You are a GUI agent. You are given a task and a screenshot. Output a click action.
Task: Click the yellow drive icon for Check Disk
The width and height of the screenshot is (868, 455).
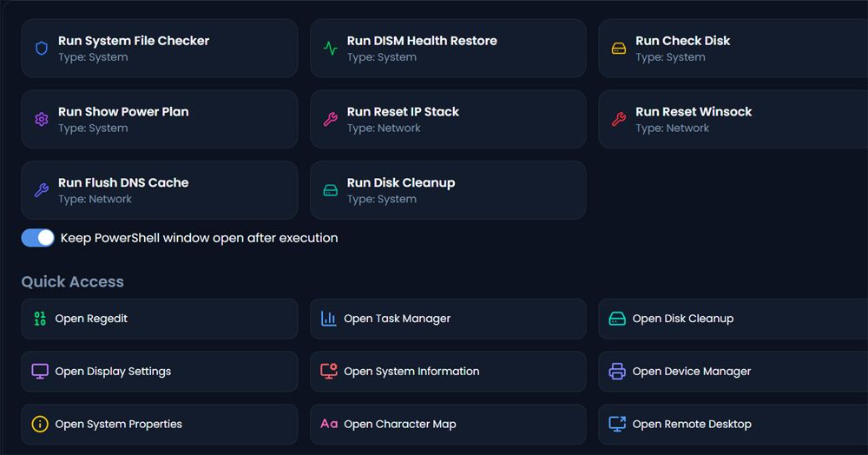618,49
